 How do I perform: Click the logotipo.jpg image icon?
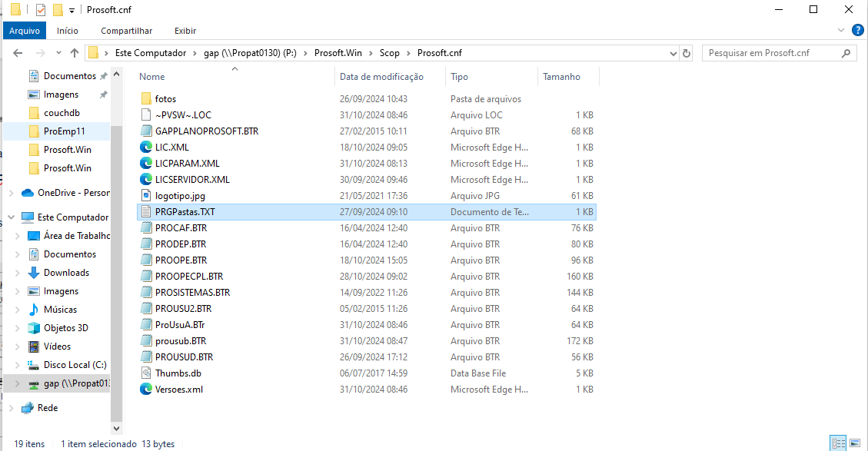146,195
